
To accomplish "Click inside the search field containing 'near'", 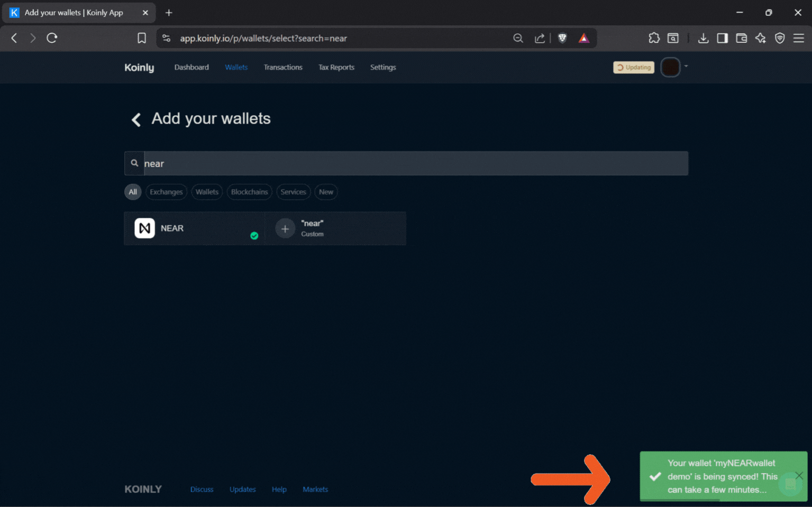I will (370, 163).
